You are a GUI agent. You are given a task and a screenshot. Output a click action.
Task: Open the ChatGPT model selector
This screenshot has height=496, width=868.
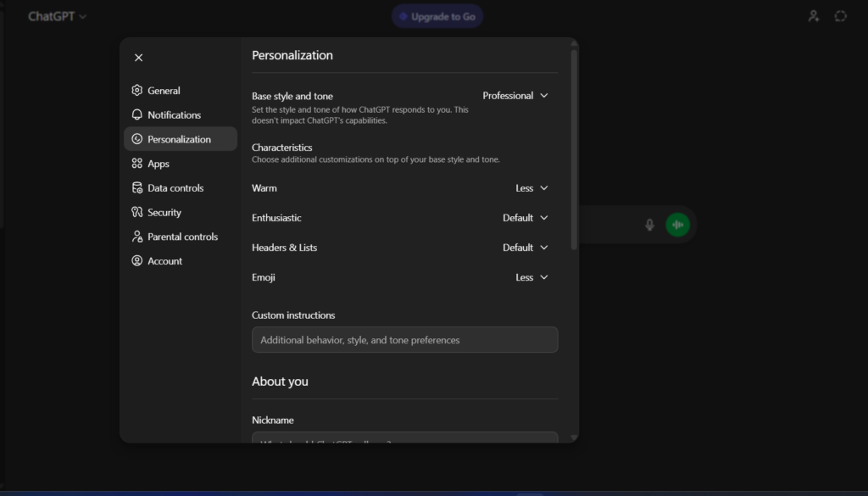point(56,15)
